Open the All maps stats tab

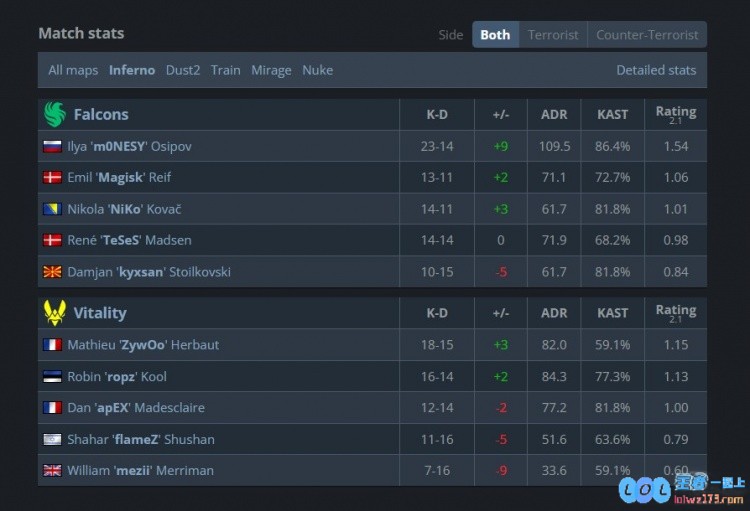pos(73,70)
